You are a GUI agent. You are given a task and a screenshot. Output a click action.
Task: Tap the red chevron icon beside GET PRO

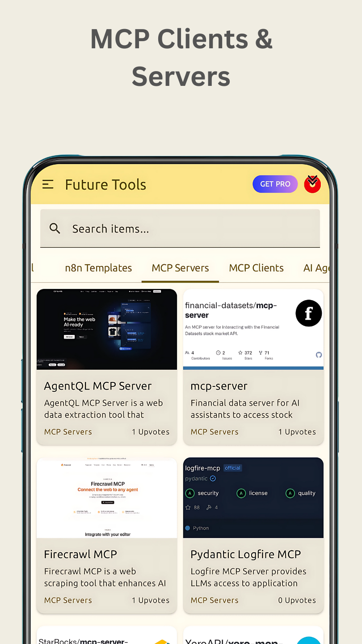coord(312,184)
